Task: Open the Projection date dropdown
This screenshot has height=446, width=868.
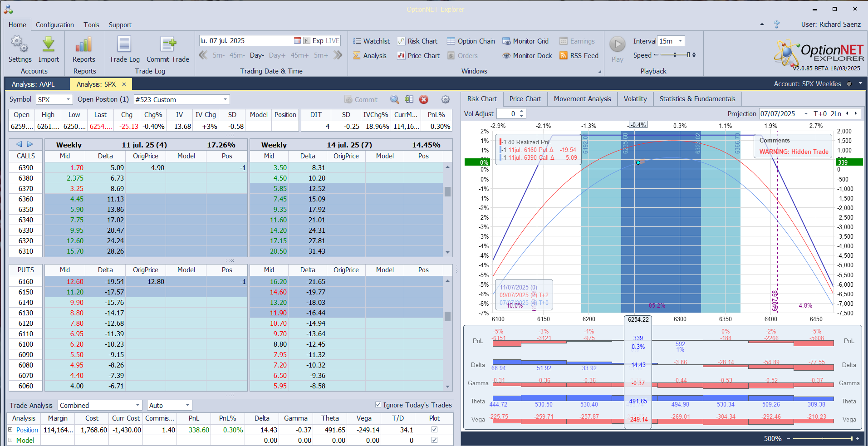Action: [806, 114]
